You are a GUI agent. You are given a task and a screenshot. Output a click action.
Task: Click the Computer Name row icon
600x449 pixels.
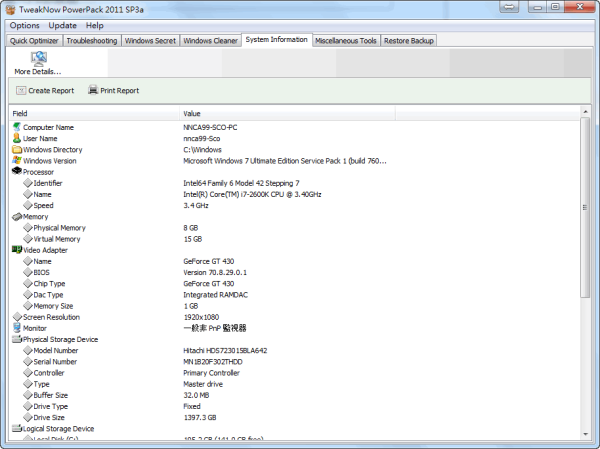(x=16, y=127)
